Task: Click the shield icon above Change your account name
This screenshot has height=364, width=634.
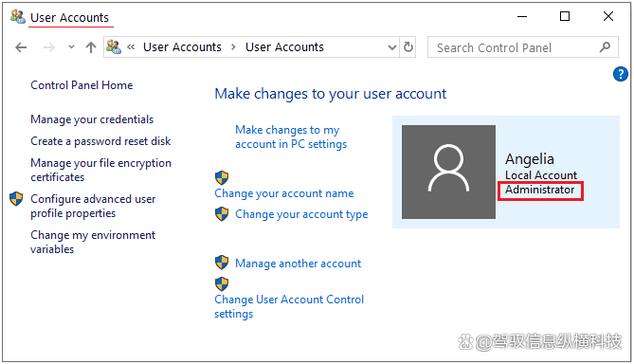Action: coord(222,178)
